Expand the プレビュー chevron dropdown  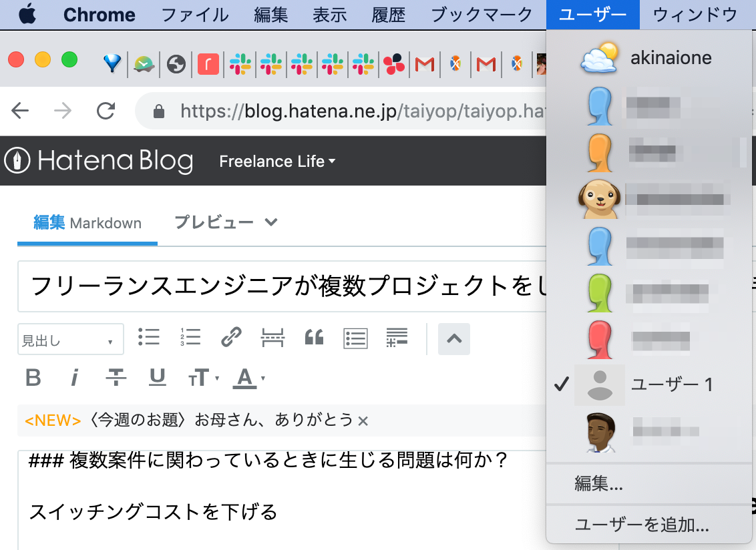(271, 222)
